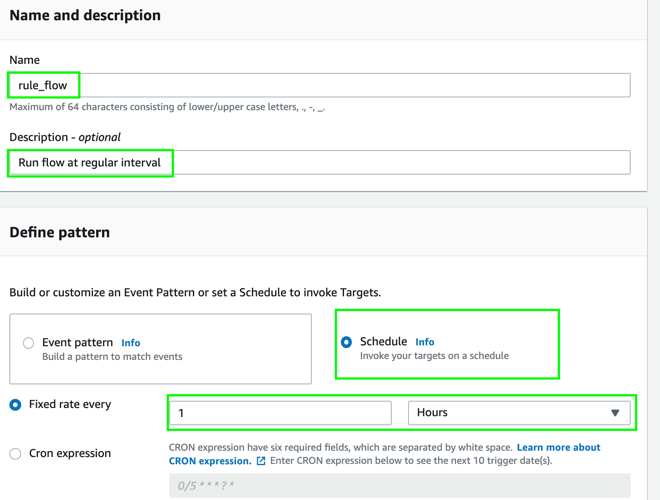660x500 pixels.
Task: Click the Build or customize an Event Pattern text
Action: tap(195, 293)
